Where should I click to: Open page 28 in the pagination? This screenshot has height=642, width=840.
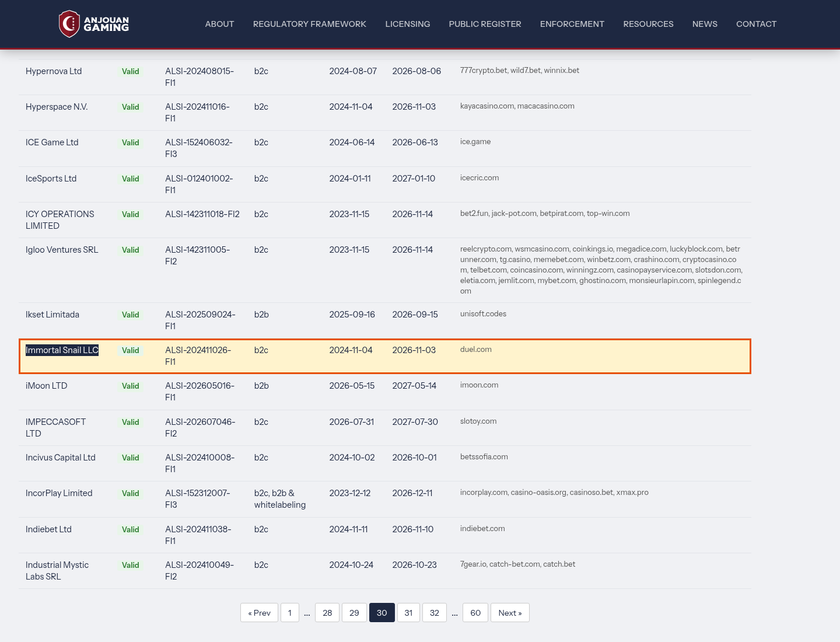click(327, 613)
